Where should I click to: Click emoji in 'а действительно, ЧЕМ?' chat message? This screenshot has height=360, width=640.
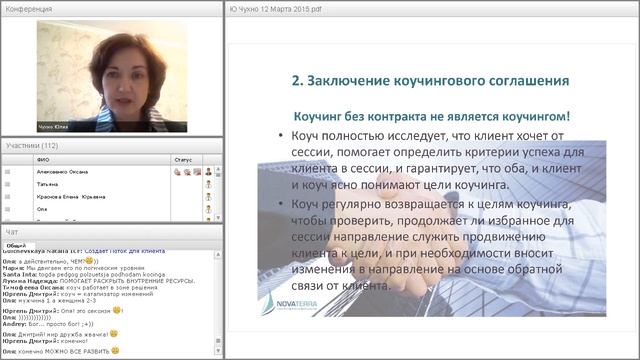coord(89,260)
